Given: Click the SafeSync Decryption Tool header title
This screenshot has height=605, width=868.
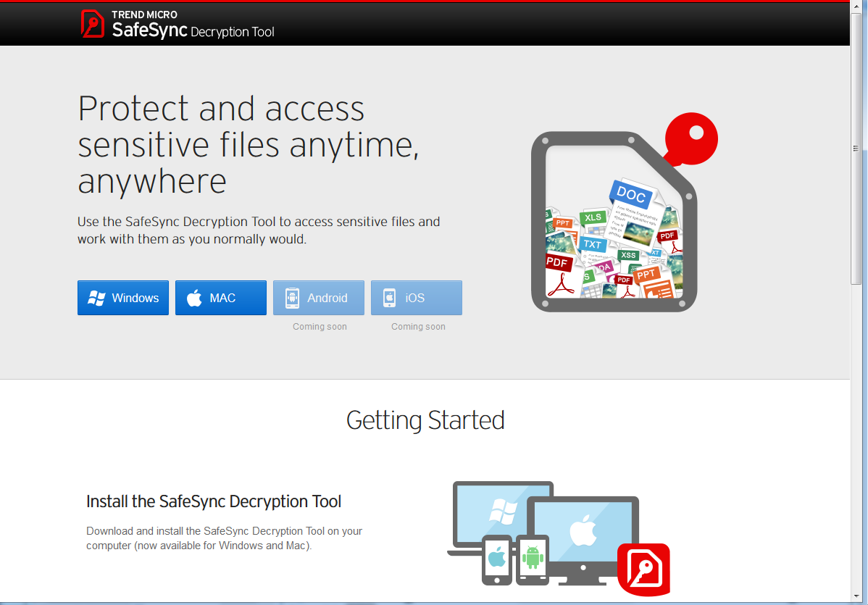Looking at the screenshot, I should coord(193,30).
